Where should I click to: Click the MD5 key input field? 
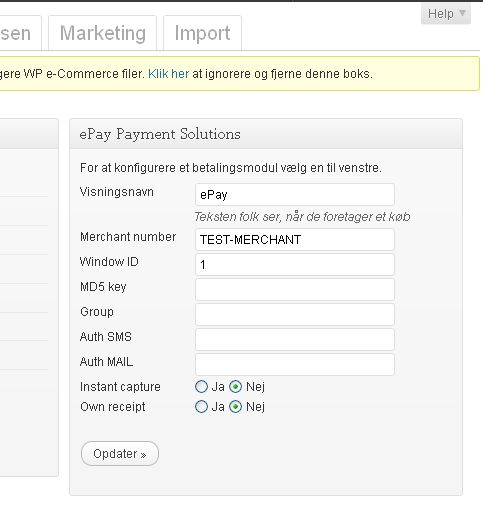click(295, 290)
